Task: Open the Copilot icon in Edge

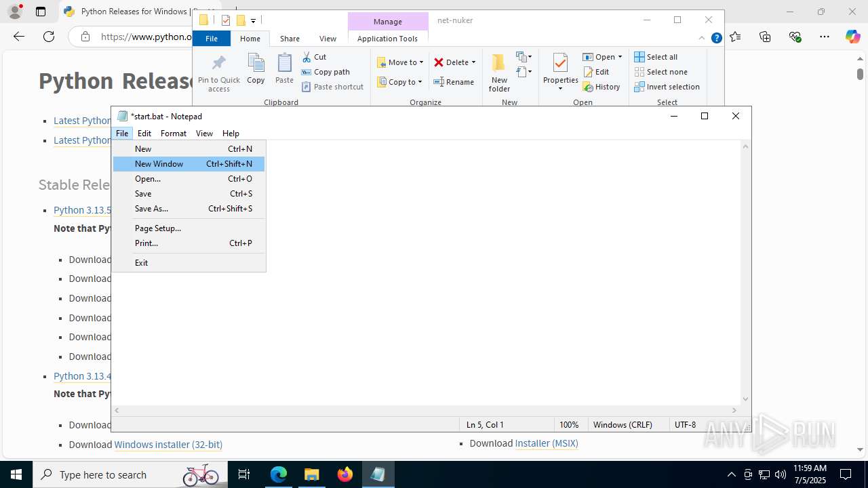Action: [852, 37]
